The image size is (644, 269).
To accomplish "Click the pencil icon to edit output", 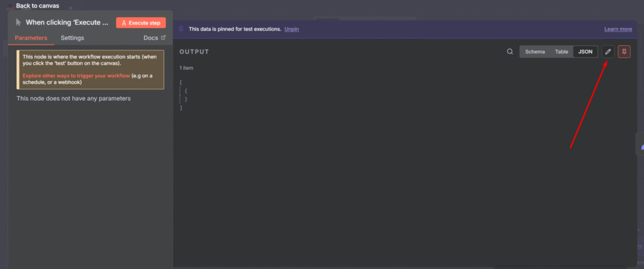I will pyautogui.click(x=608, y=52).
